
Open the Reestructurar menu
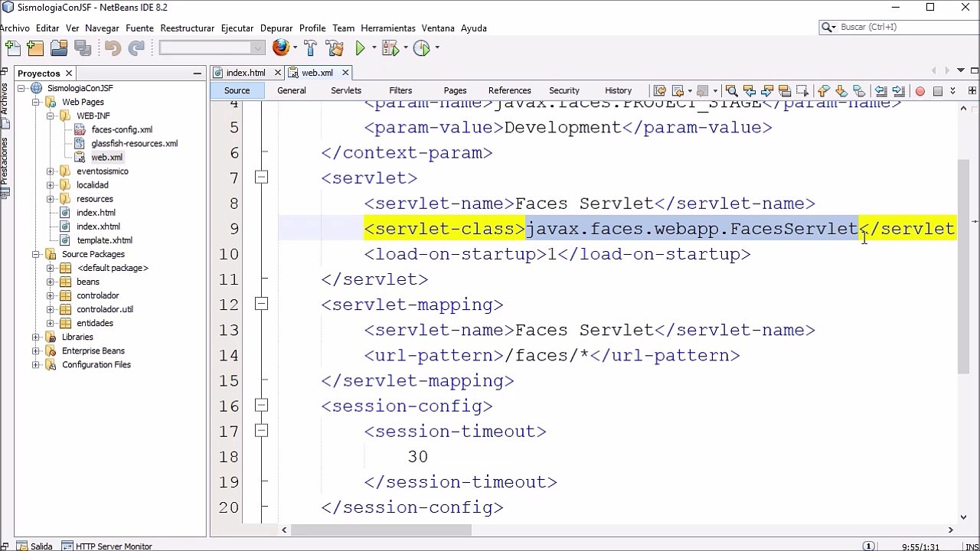188,28
